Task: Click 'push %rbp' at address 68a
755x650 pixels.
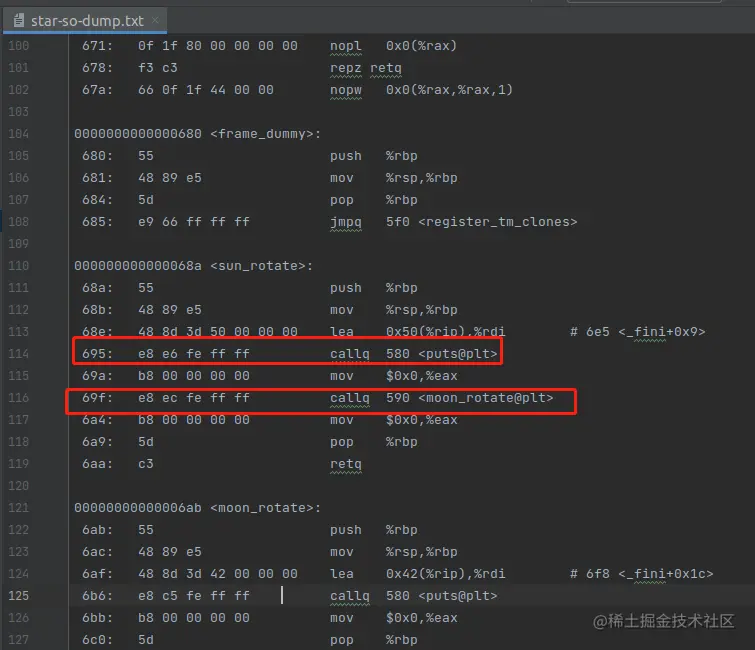Action: tap(374, 288)
